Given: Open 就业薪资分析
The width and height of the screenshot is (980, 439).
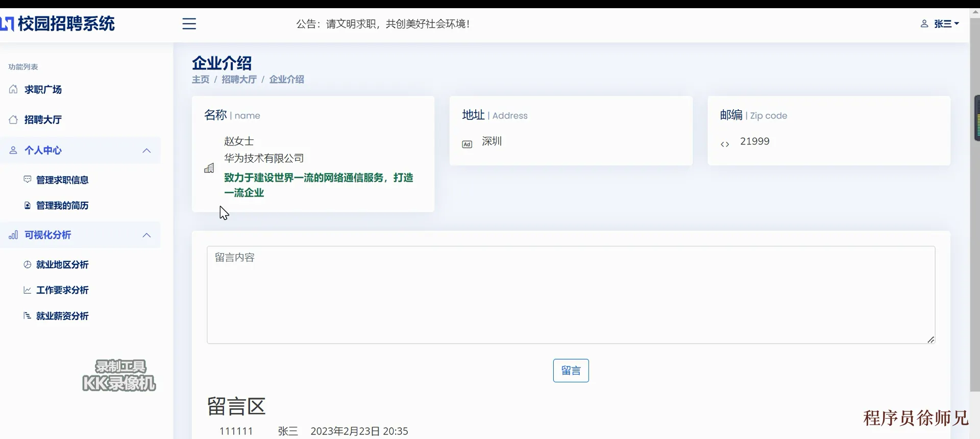Looking at the screenshot, I should 62,316.
